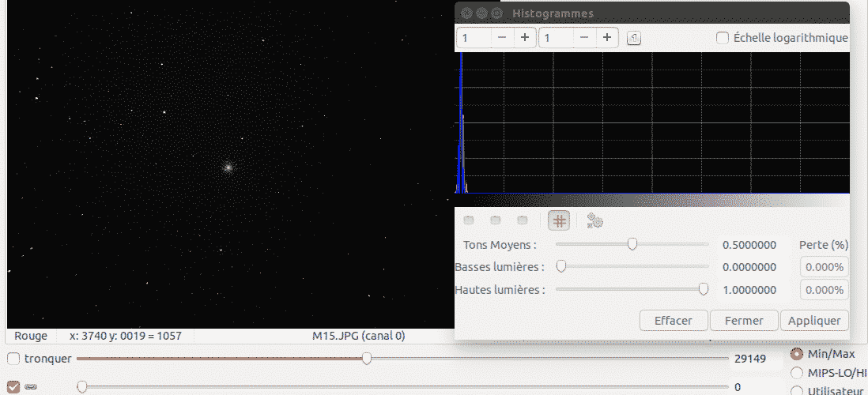Click the bright M15 cluster core in image
Image resolution: width=868 pixels, height=395 pixels.
(x=228, y=167)
